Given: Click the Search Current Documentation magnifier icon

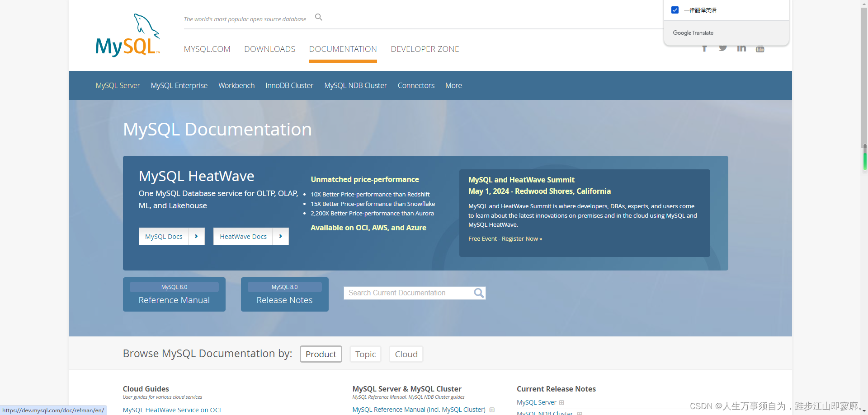Looking at the screenshot, I should point(479,293).
